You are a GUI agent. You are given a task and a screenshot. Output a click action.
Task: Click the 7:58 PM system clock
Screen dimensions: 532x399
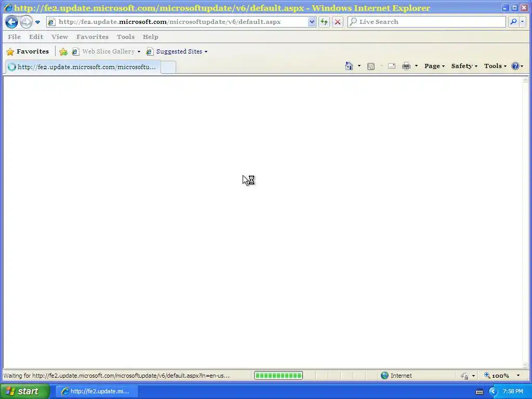coord(513,392)
